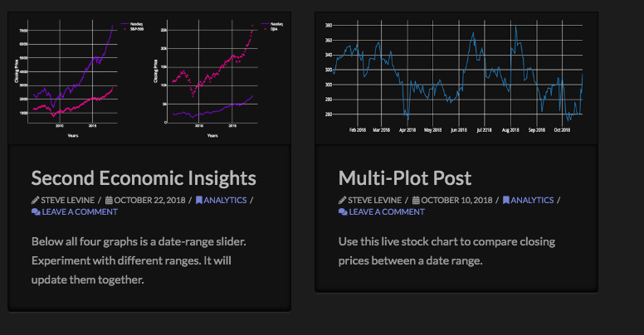The image size is (644, 335).
Task: Open Analytics category under Multi-Plot Post
Action: pos(533,200)
